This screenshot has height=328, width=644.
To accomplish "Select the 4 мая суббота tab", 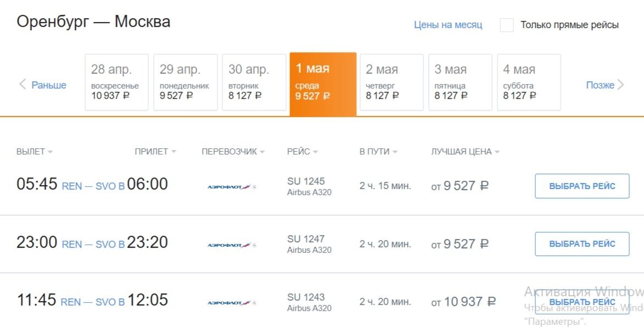I will [x=529, y=82].
